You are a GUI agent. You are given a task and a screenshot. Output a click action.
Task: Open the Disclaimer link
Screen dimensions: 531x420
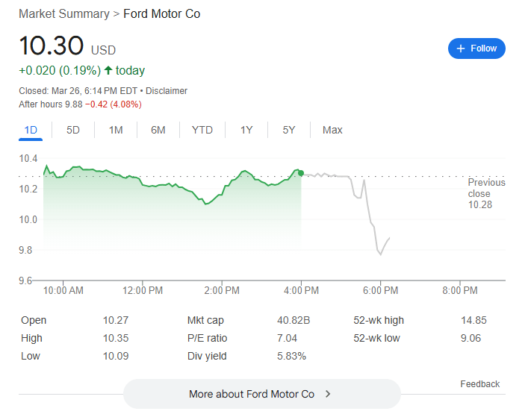[167, 91]
